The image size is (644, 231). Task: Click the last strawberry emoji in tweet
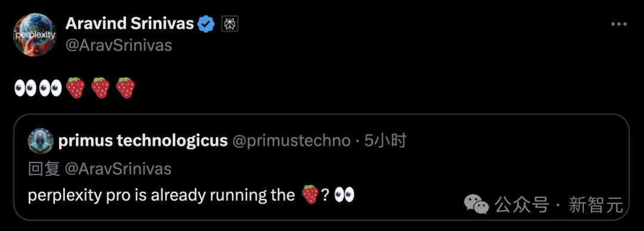point(125,88)
